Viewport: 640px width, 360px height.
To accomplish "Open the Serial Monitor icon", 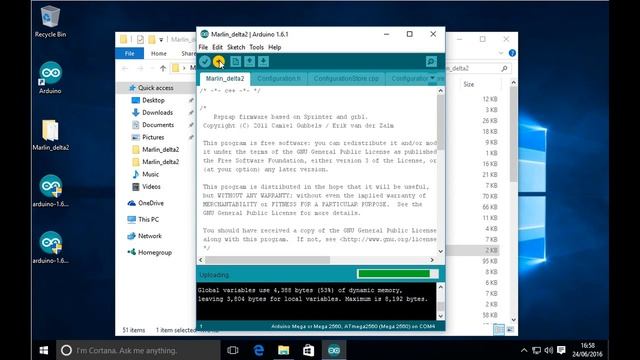I will [431, 62].
